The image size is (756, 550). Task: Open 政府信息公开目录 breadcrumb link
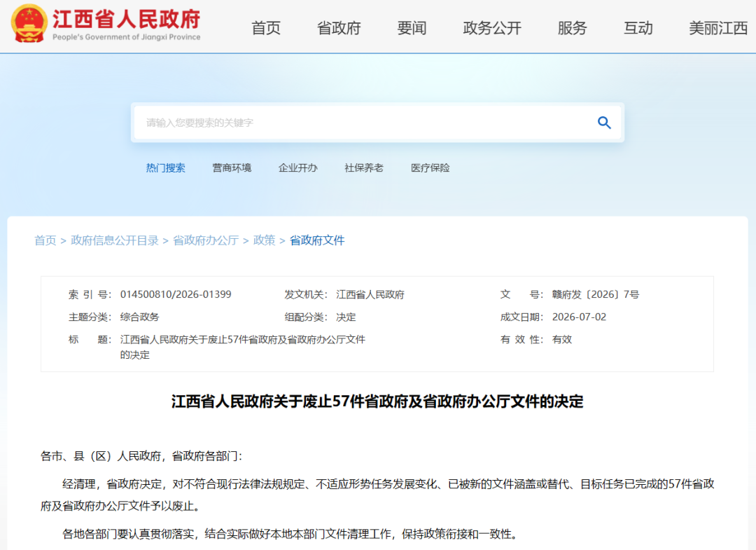point(115,240)
